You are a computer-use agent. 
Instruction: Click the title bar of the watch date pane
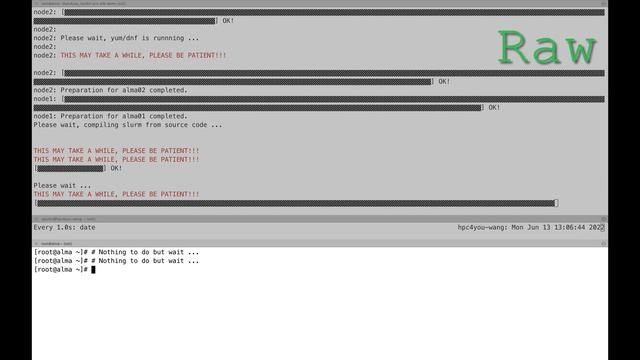pos(320,219)
